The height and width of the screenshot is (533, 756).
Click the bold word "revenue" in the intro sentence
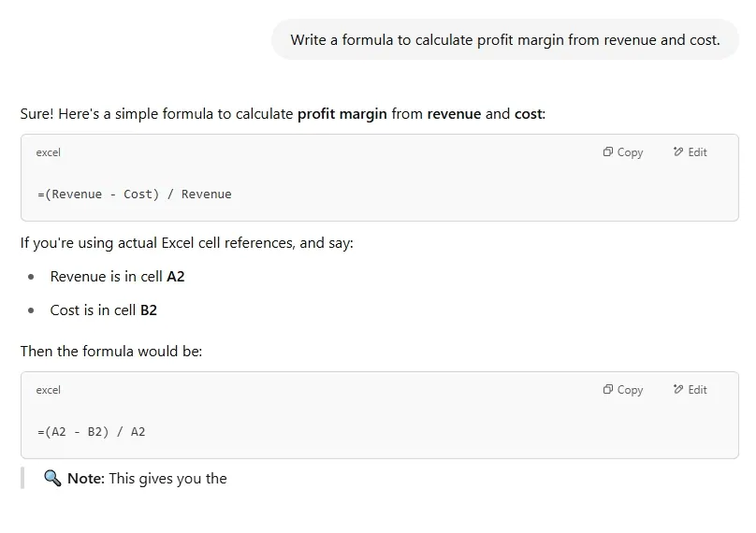click(454, 114)
